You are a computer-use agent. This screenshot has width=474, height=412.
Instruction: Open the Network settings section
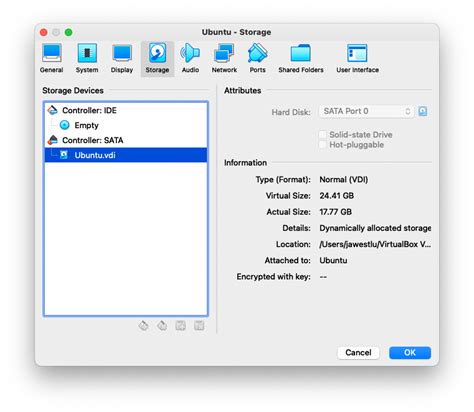coord(224,59)
